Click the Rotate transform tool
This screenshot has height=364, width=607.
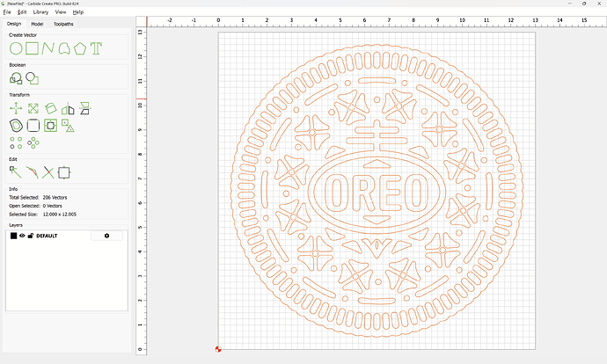pos(50,108)
